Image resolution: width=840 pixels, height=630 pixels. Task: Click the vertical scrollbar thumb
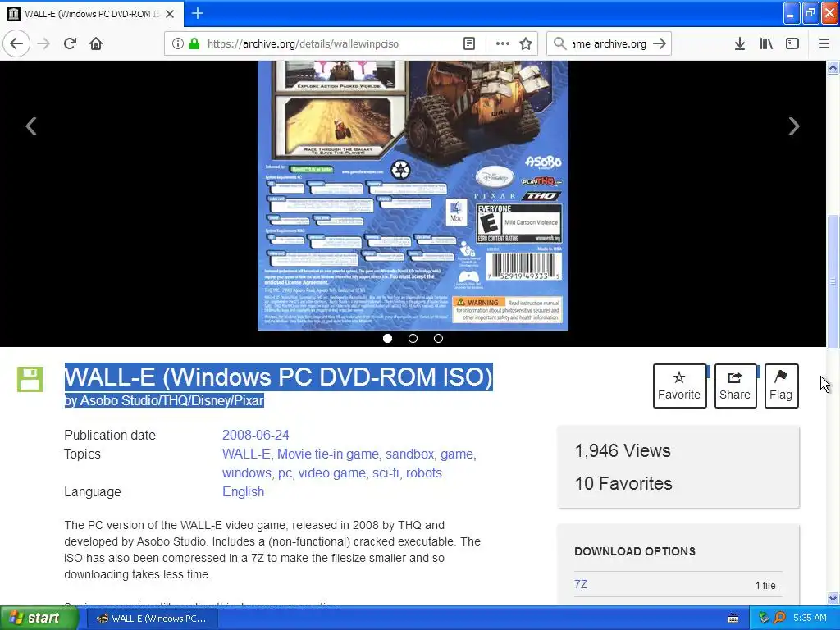(x=833, y=282)
